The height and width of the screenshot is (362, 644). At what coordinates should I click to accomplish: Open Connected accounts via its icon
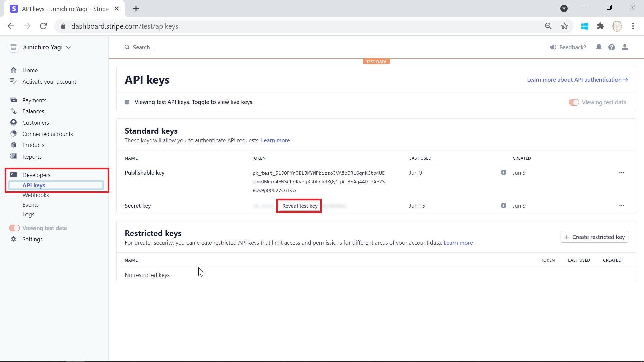[x=13, y=134]
